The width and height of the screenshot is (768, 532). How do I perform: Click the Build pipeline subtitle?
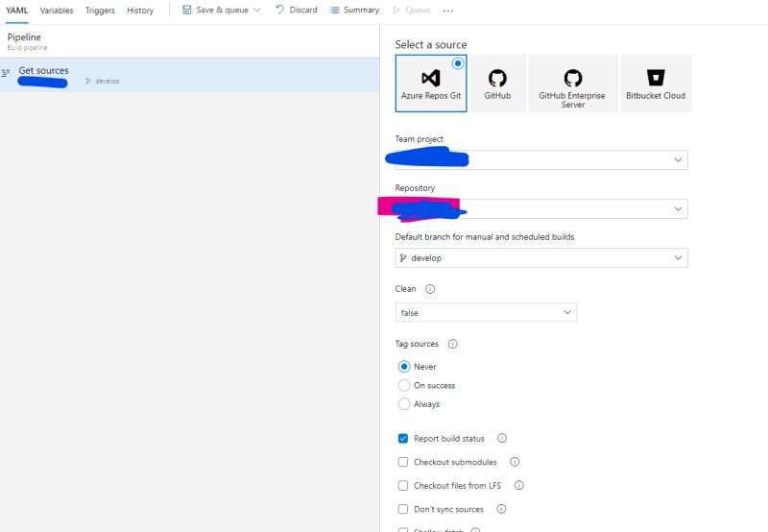coord(28,48)
